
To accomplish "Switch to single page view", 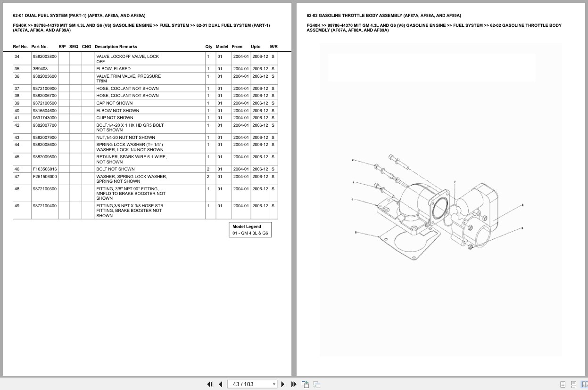I will point(563,384).
